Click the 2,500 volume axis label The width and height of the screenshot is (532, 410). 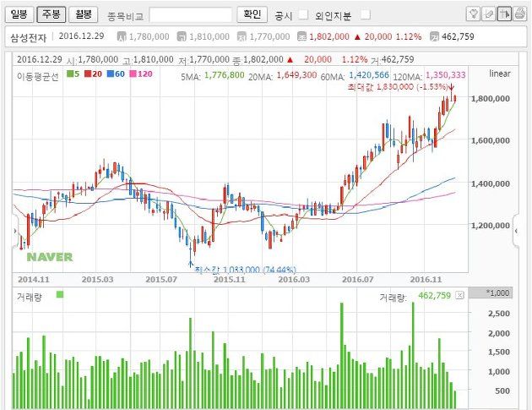coord(499,314)
